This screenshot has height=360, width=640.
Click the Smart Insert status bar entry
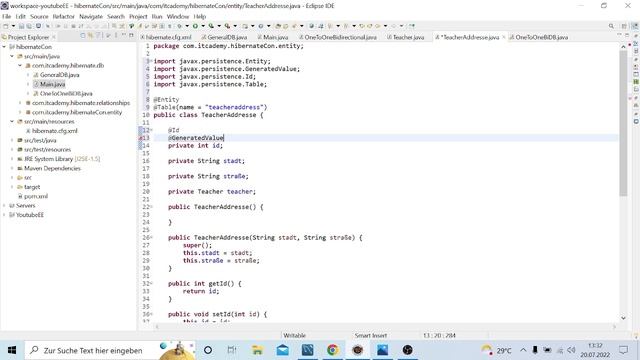(371, 336)
